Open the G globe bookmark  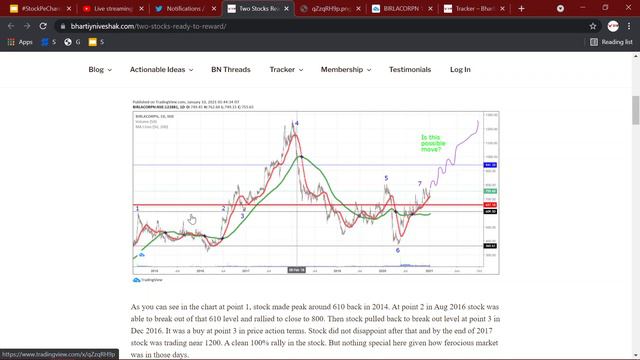click(72, 42)
